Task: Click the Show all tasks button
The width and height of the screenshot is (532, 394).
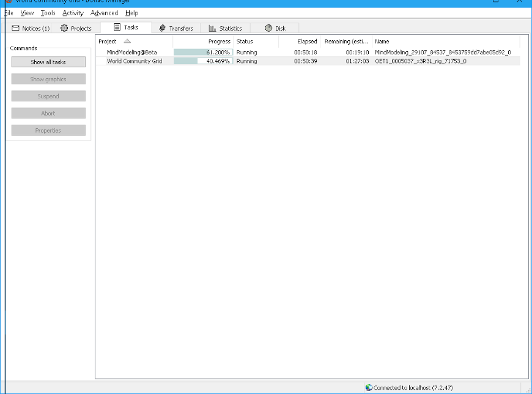Action: pos(48,62)
